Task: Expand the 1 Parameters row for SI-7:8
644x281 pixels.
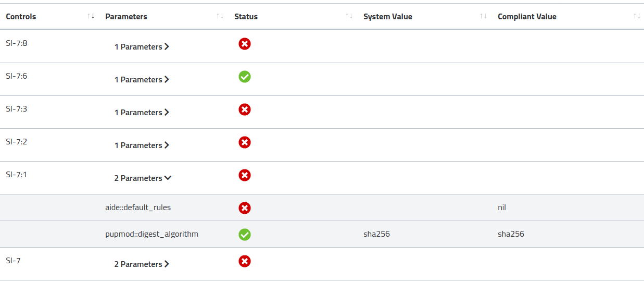Action: 142,47
